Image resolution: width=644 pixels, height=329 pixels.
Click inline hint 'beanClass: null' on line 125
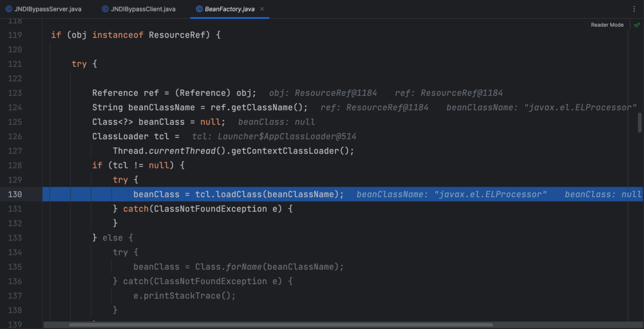(276, 122)
